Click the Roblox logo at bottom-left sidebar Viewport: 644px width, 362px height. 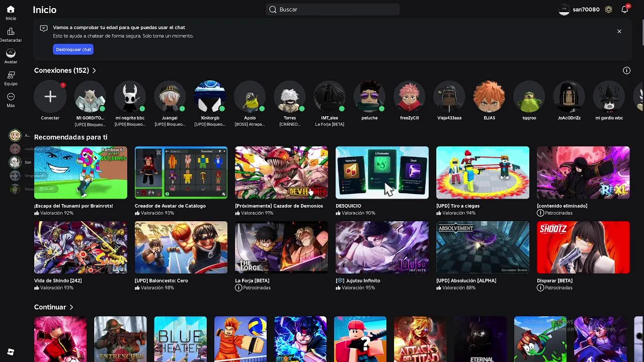[11, 352]
